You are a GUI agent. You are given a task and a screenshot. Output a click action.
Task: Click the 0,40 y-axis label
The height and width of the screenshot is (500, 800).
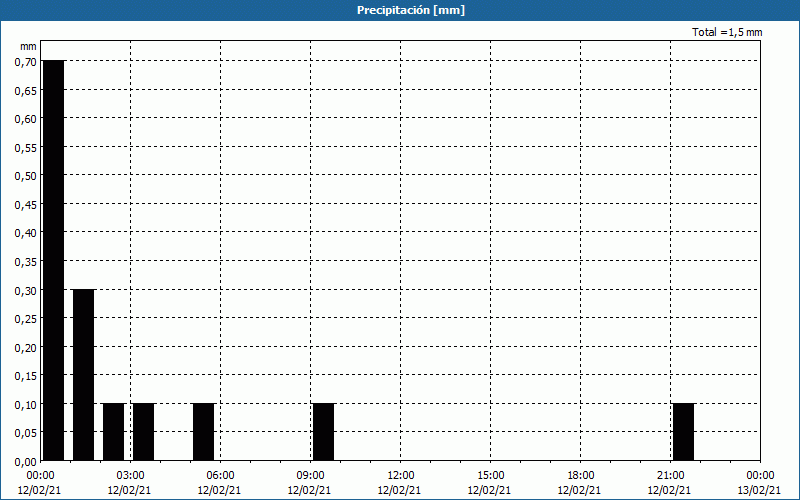click(26, 233)
